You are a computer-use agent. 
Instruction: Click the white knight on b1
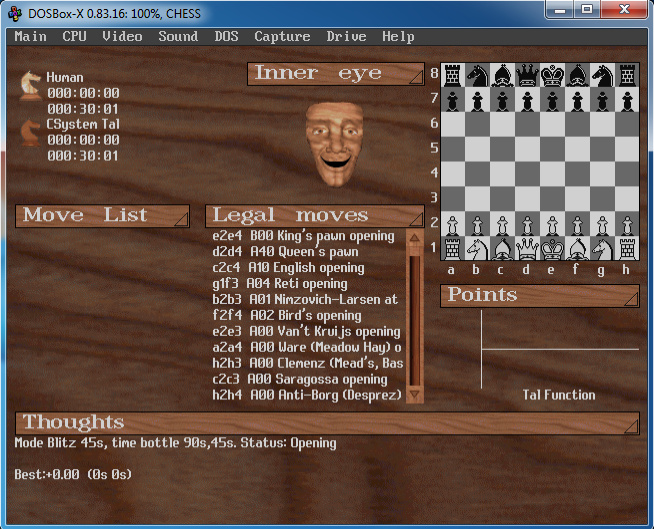[478, 248]
